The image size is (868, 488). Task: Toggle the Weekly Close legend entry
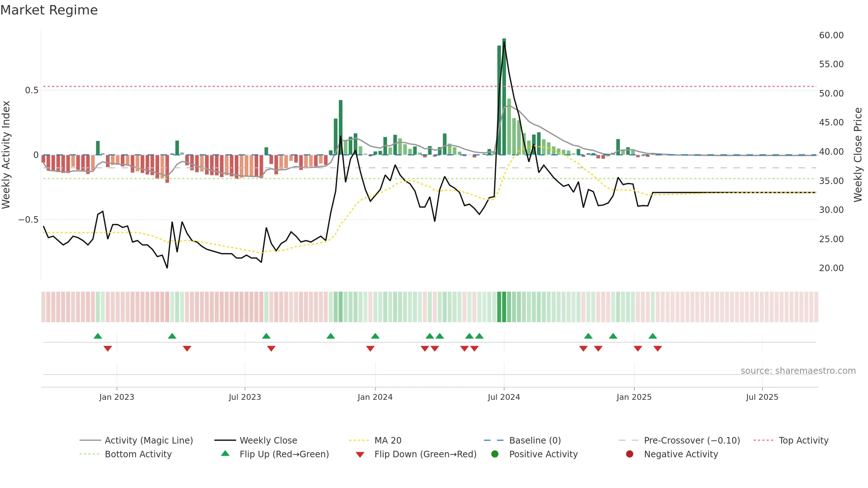coord(256,440)
